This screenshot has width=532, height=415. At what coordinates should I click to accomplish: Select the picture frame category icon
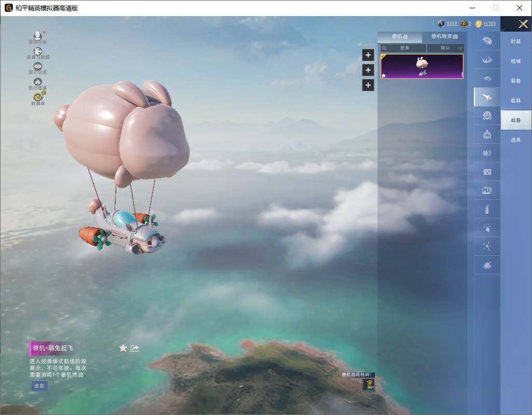[487, 190]
